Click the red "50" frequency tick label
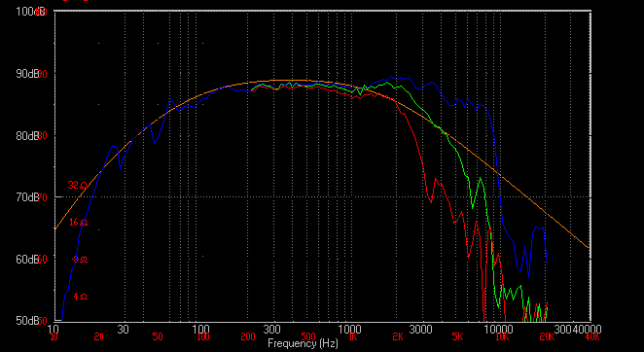 coord(158,337)
